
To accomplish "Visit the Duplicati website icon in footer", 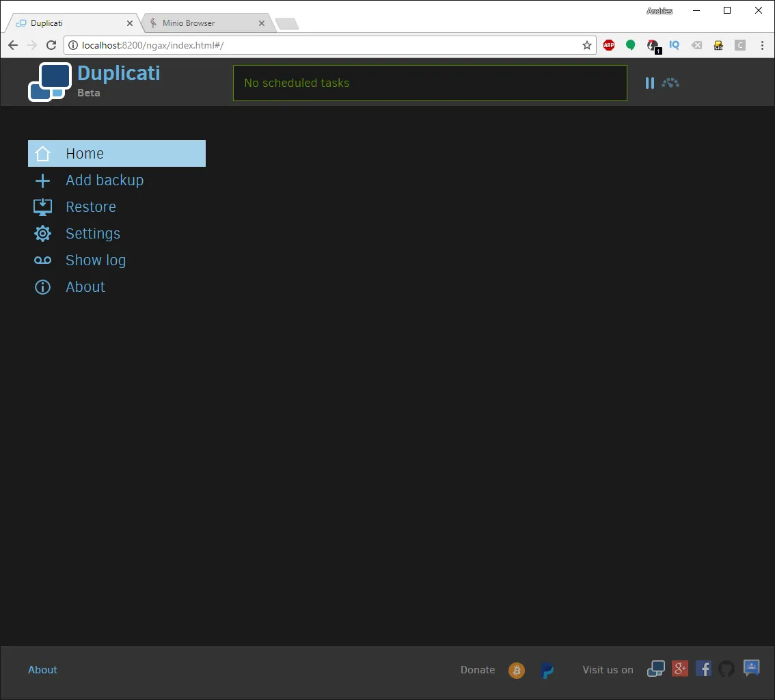I will [x=656, y=669].
